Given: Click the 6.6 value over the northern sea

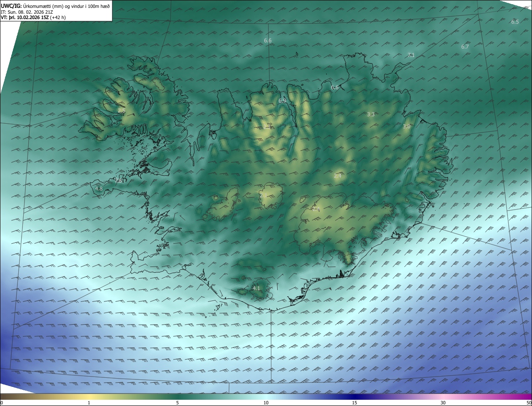Looking at the screenshot, I should coord(268,40).
